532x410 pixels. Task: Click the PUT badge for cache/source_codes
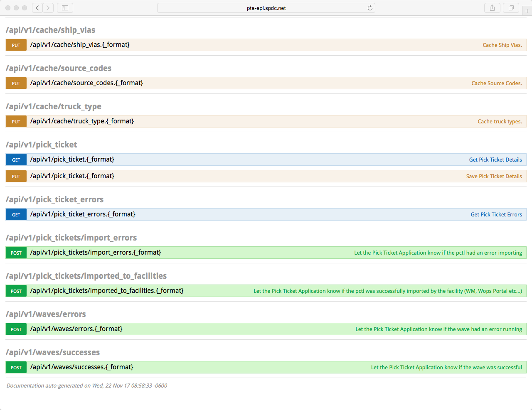click(x=16, y=83)
